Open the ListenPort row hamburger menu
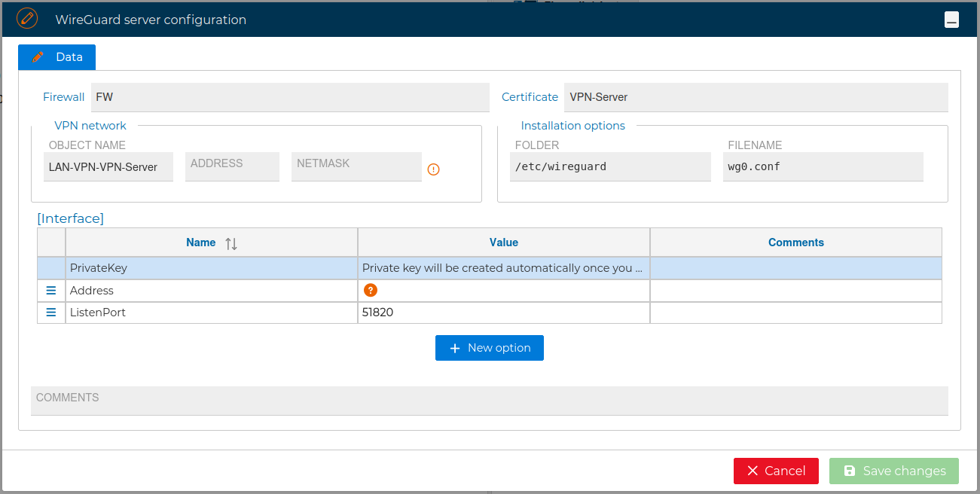The height and width of the screenshot is (494, 980). point(51,313)
